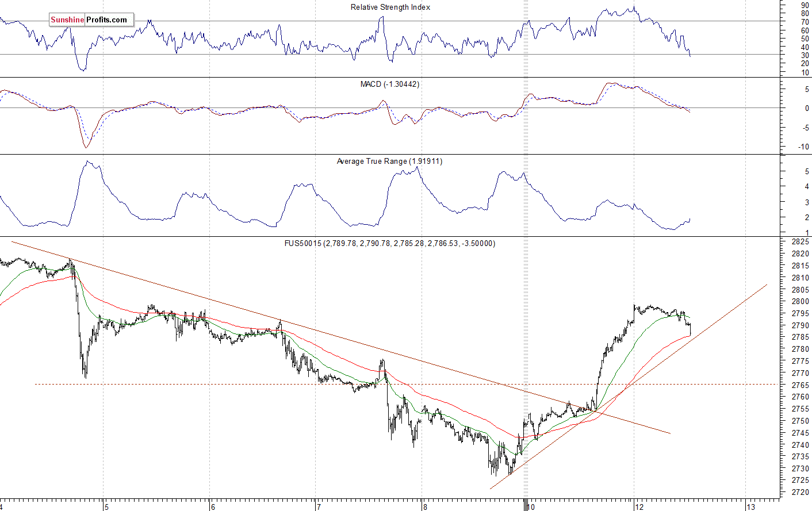The image size is (812, 511).
Task: Click the 2775 price axis label
Action: tap(800, 362)
